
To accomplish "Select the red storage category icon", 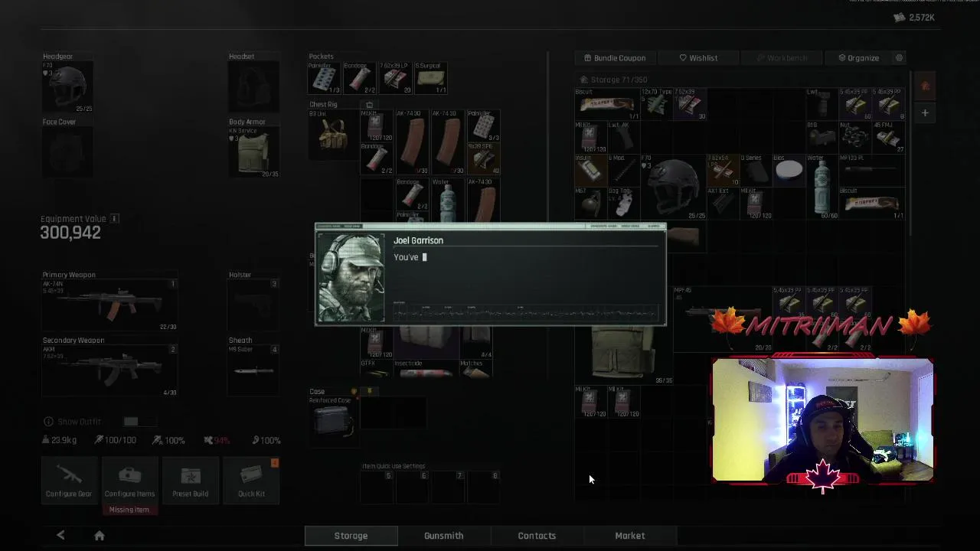I will tap(925, 86).
